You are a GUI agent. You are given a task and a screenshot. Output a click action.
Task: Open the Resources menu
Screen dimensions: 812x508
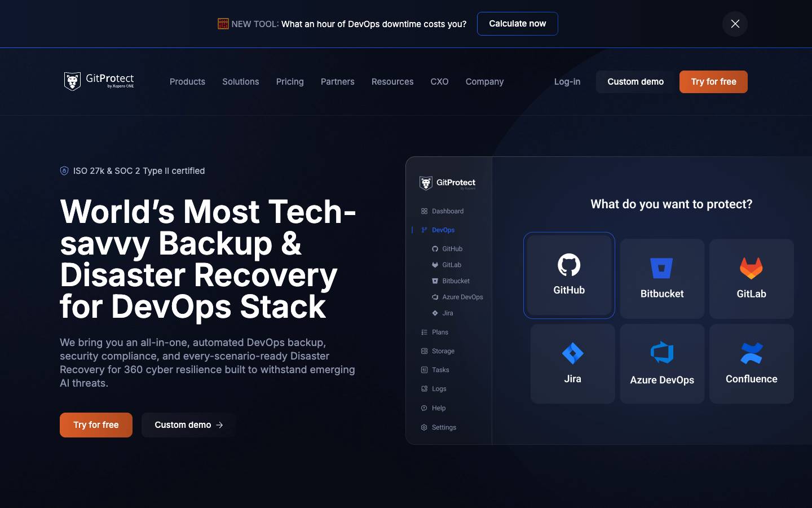[392, 82]
